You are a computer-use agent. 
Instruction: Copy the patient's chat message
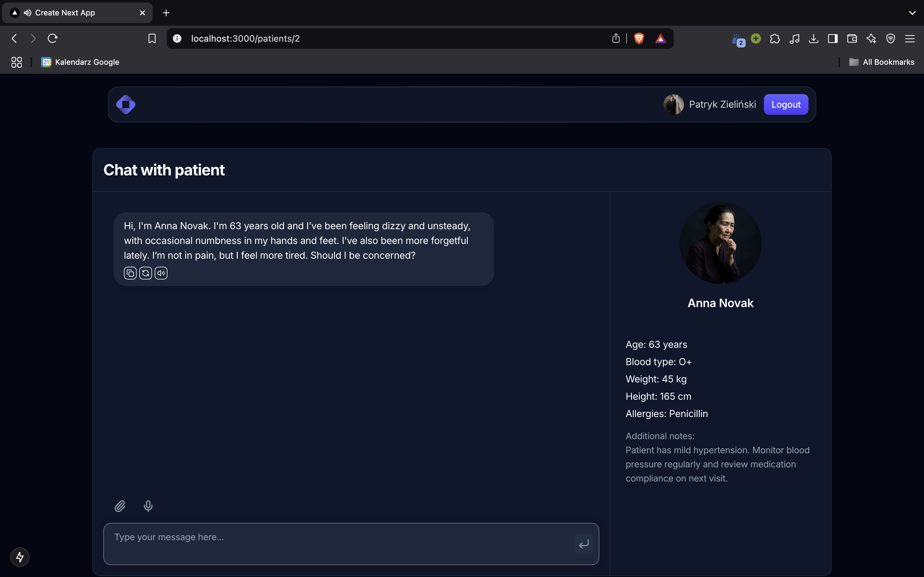coord(130,273)
